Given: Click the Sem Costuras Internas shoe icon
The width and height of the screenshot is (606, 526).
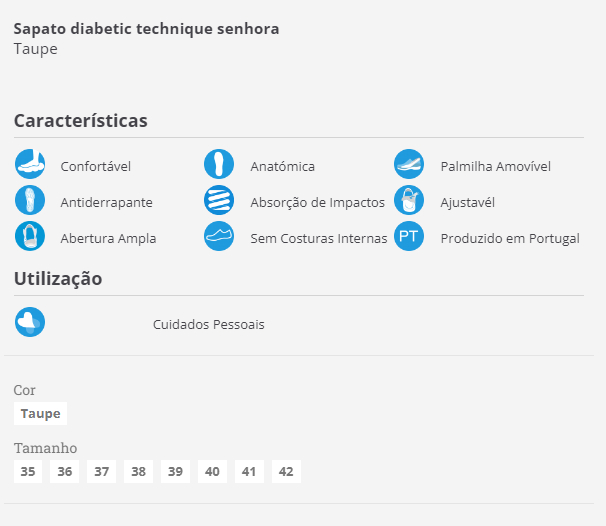Looking at the screenshot, I should 219,236.
